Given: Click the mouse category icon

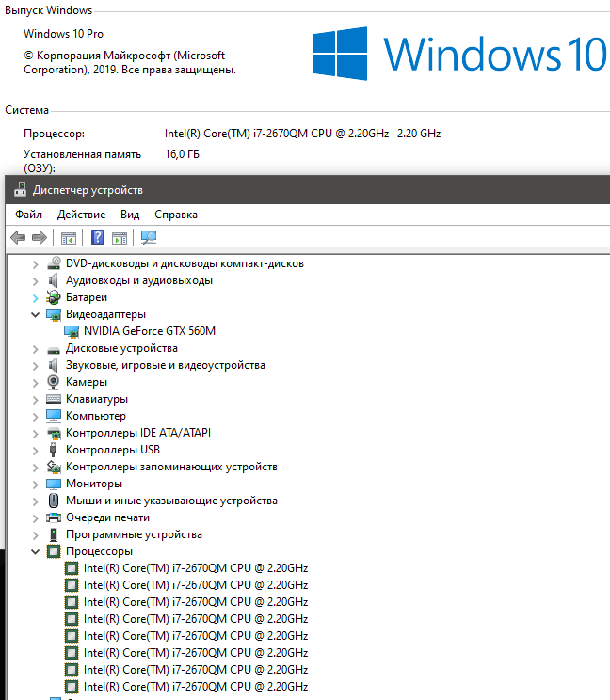Looking at the screenshot, I should [54, 501].
